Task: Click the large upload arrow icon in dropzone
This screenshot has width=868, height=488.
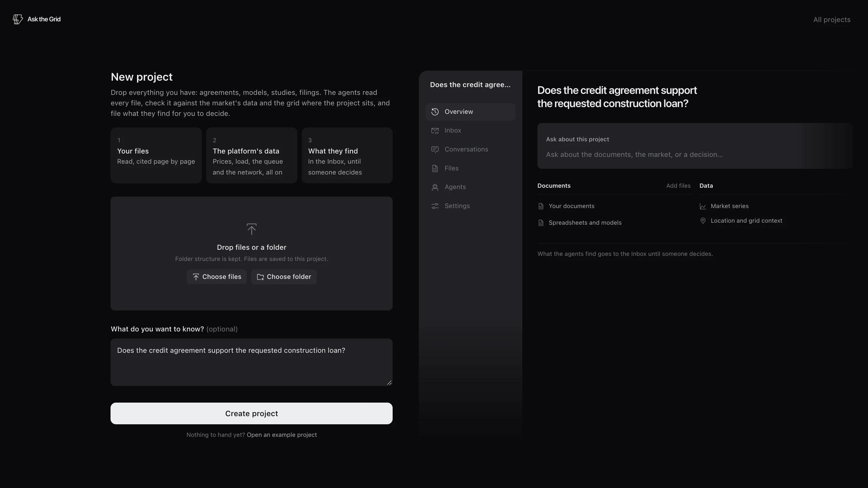Action: [252, 229]
